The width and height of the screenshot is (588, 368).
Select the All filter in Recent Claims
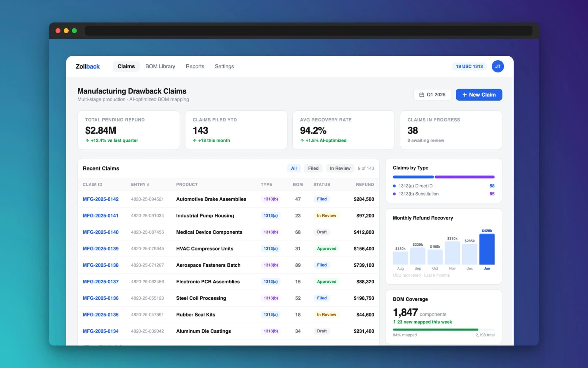click(293, 168)
